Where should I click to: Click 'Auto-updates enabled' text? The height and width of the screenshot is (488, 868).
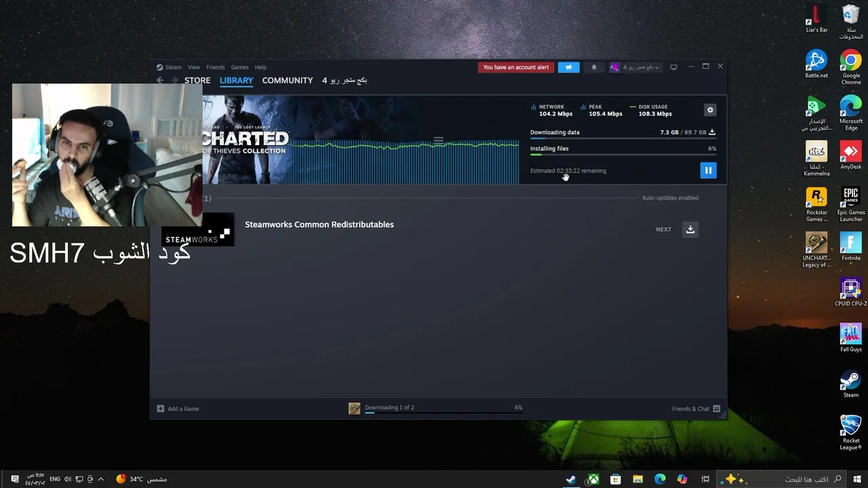click(x=670, y=198)
